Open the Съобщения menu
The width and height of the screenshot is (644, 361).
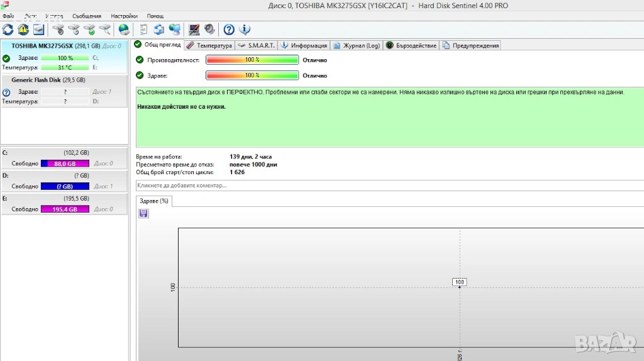[87, 16]
